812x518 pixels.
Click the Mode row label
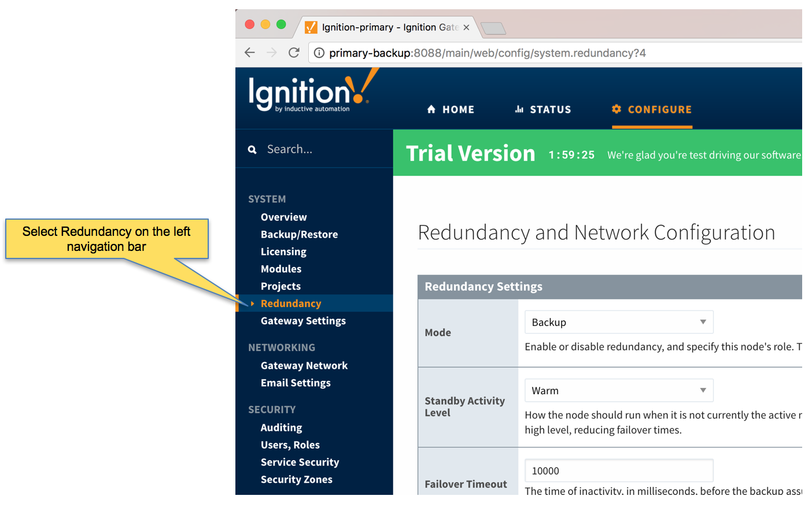click(438, 333)
